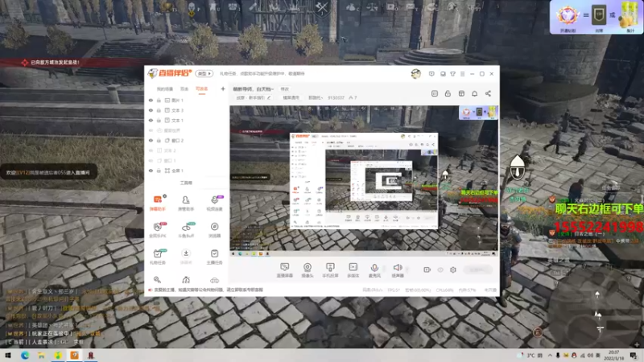This screenshot has height=362, width=644.
Task: Open Microsoft Edge from the taskbar
Action: pyautogui.click(x=25, y=355)
